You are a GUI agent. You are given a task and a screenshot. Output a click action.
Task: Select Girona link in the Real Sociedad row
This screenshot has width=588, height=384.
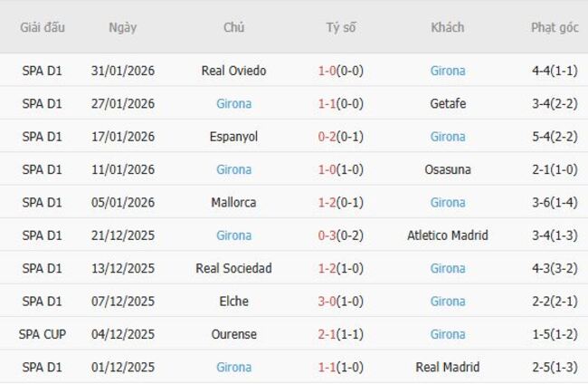pos(448,268)
